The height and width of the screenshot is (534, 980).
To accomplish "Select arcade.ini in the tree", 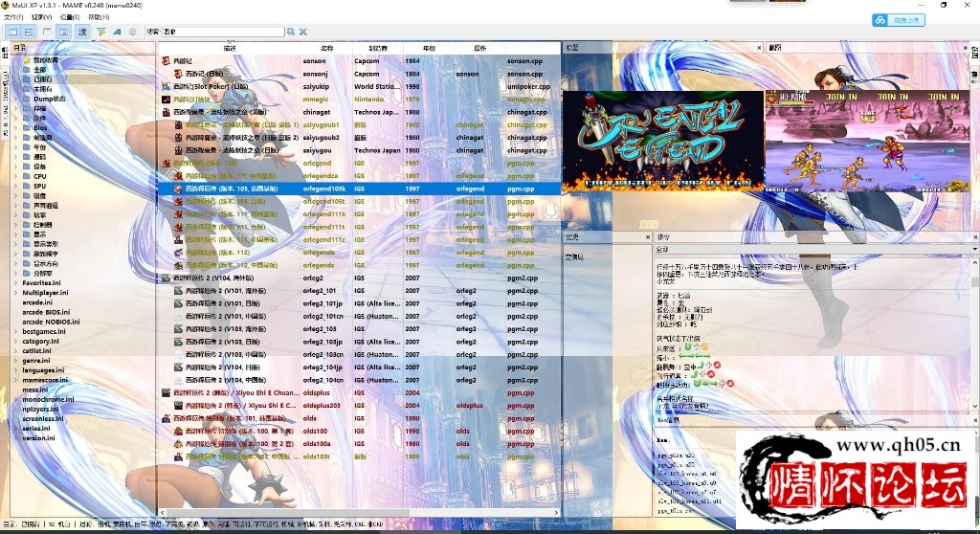I will (x=37, y=302).
